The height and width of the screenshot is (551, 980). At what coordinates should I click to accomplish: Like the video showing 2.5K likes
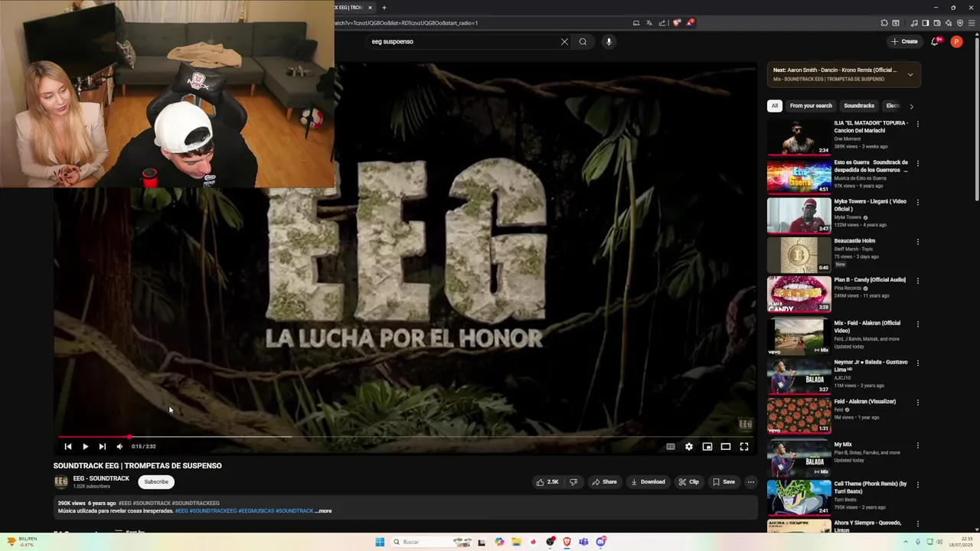pos(547,482)
